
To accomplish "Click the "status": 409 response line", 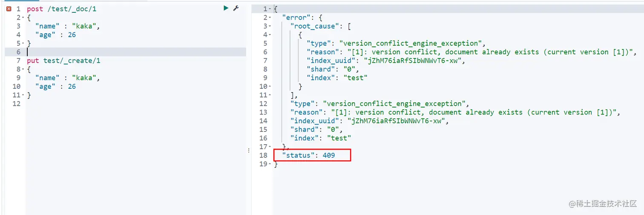I will (308, 155).
